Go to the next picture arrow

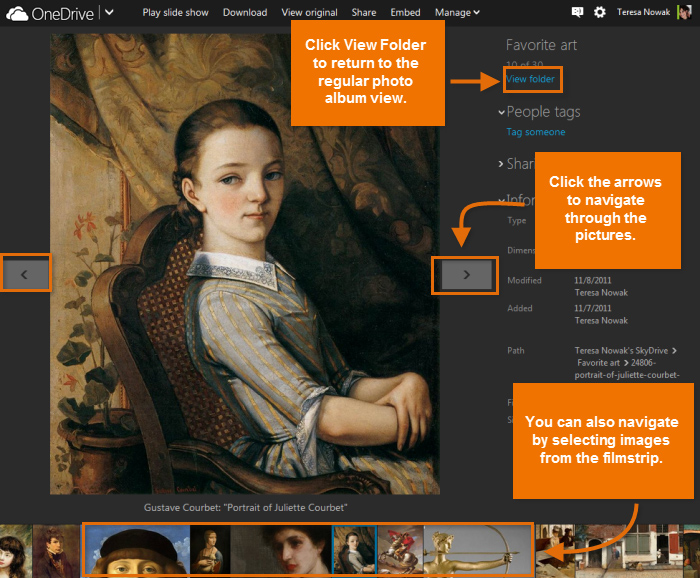pos(466,274)
